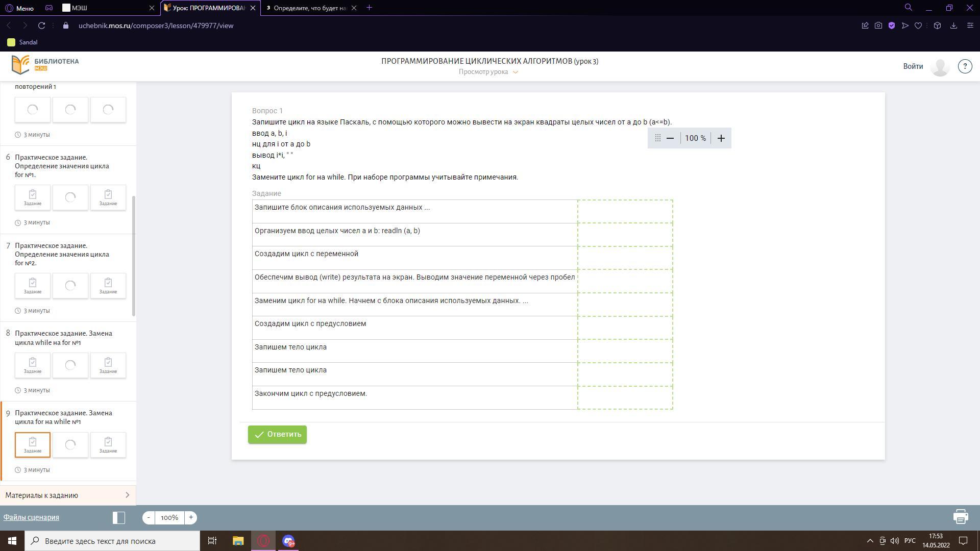Viewport: 980px width, 551px height.
Task: Click the zoom-out minus in floating zoom widget
Action: (x=670, y=138)
